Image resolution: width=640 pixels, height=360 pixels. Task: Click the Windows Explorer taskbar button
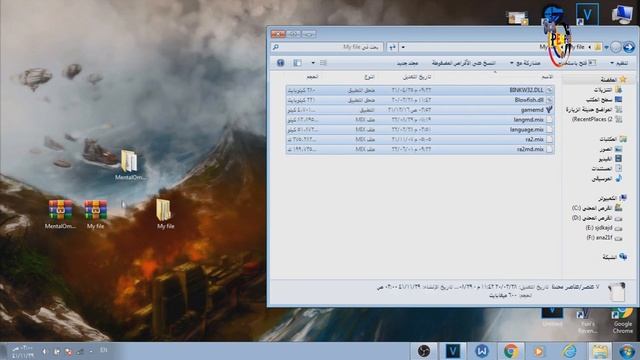click(x=599, y=351)
